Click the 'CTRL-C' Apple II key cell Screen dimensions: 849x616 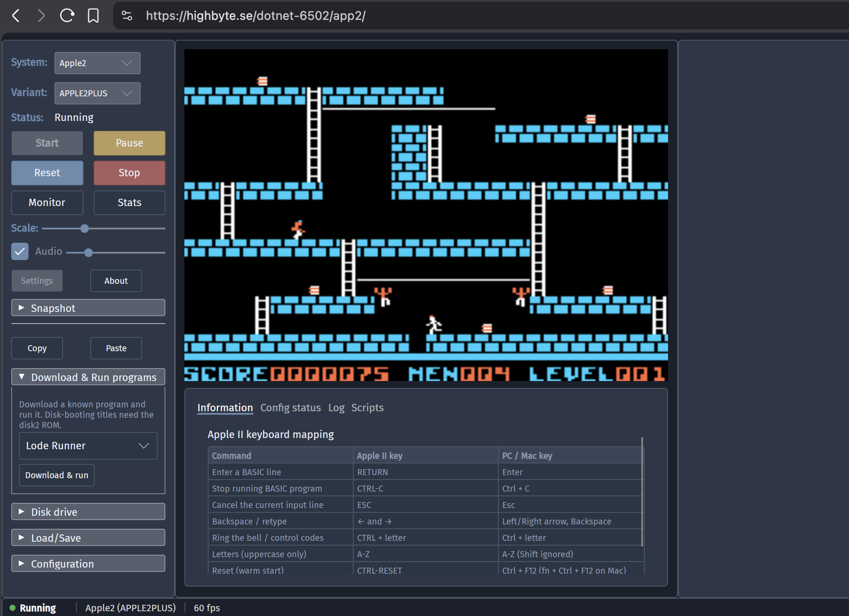(x=425, y=489)
